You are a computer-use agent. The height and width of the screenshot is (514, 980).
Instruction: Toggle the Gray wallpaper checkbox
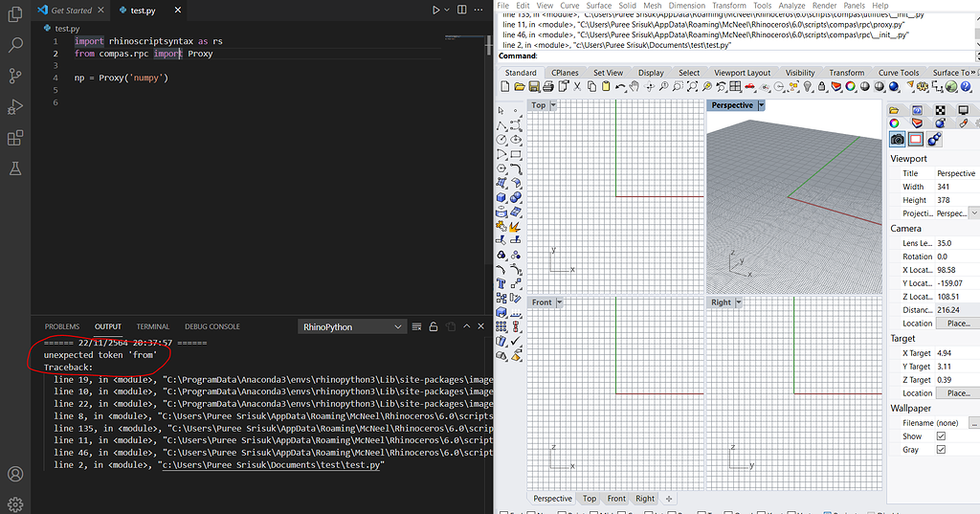pyautogui.click(x=942, y=450)
